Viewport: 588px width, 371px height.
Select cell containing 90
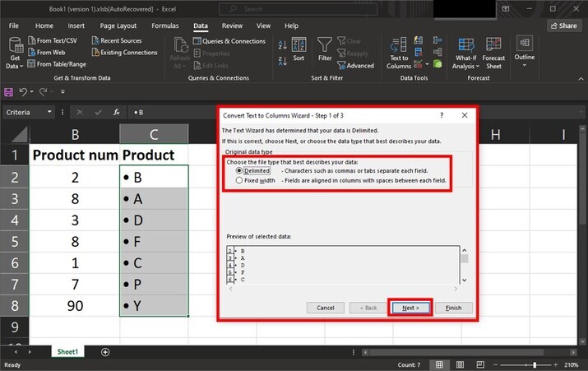tap(75, 306)
